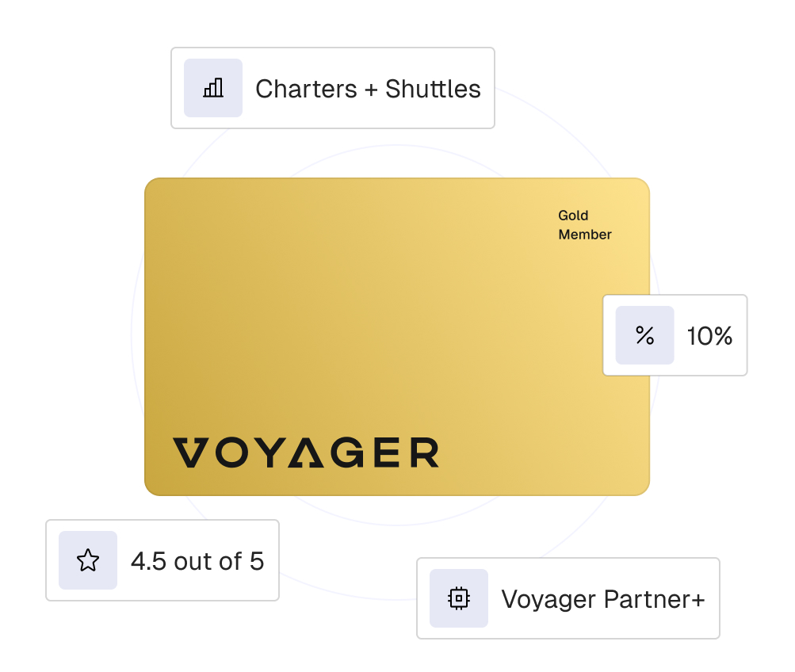Click the VOYAGER logo on the card
The height and width of the screenshot is (672, 795).
point(306,452)
